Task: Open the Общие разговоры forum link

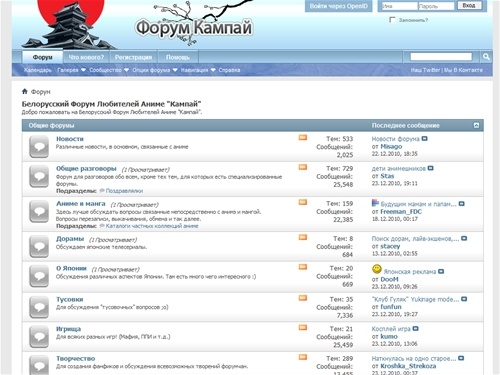Action: [86, 168]
